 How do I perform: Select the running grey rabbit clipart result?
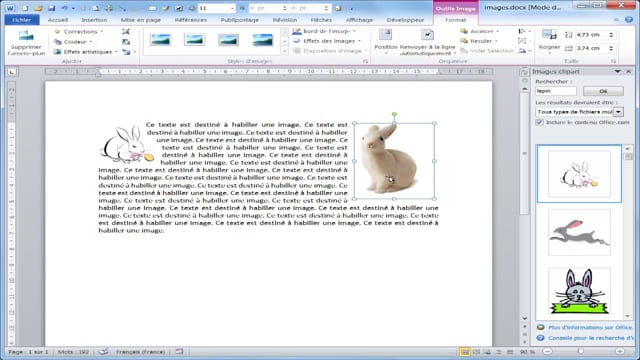(579, 232)
